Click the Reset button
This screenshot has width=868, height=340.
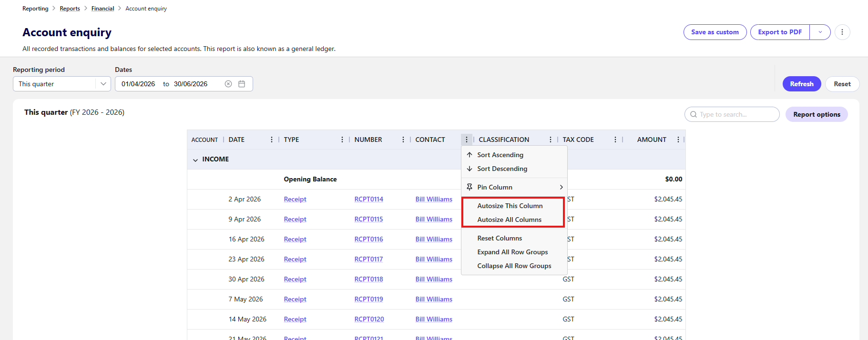(x=842, y=84)
